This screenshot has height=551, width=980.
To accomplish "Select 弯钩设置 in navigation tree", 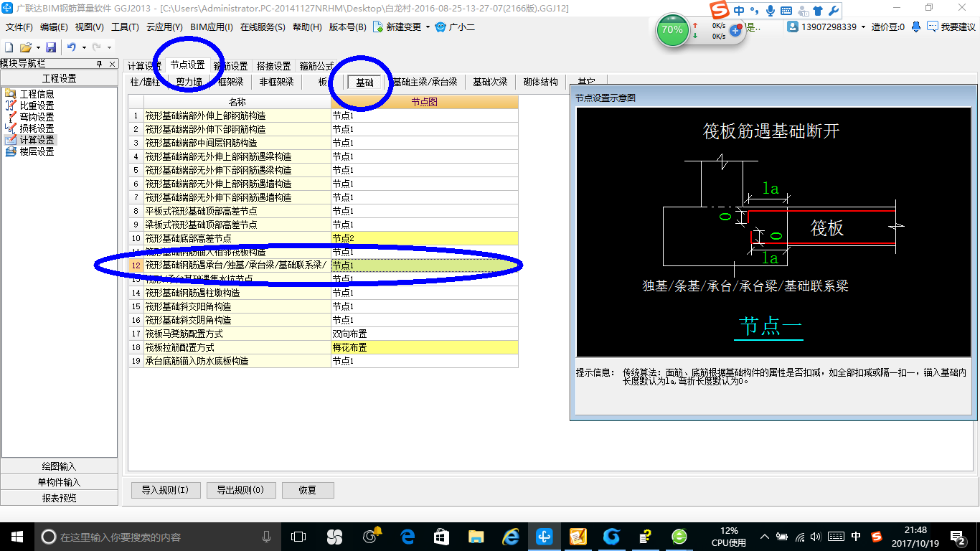I will click(x=37, y=117).
